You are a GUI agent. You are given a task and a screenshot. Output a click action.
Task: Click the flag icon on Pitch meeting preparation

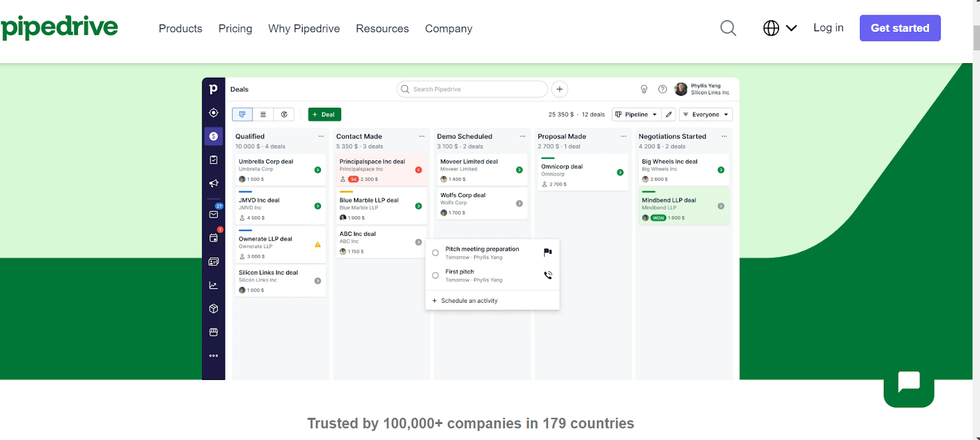[x=548, y=252]
